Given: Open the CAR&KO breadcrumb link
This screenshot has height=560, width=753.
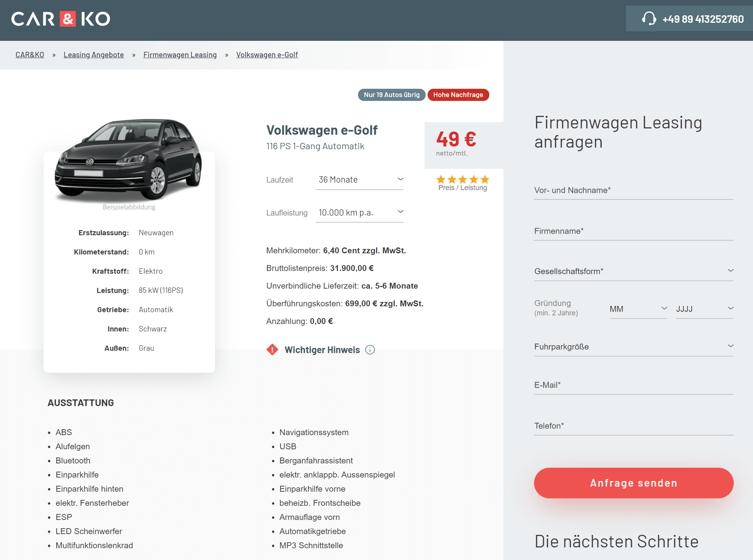Looking at the screenshot, I should (x=30, y=55).
